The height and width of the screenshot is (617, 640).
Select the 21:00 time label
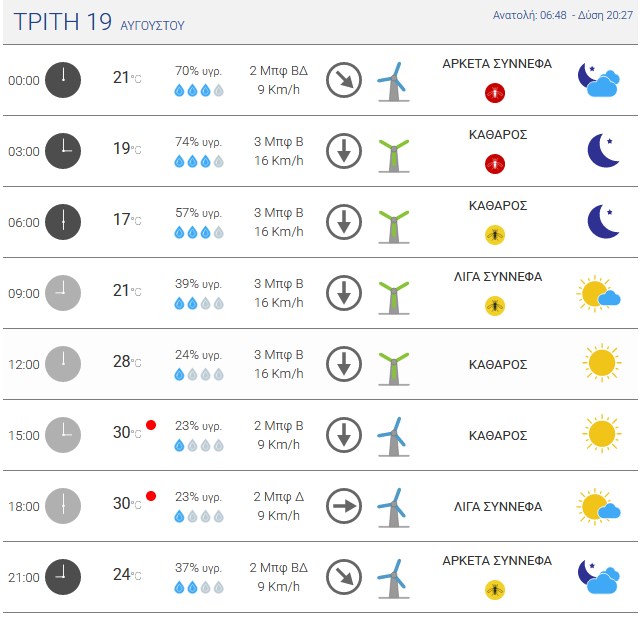coord(24,577)
